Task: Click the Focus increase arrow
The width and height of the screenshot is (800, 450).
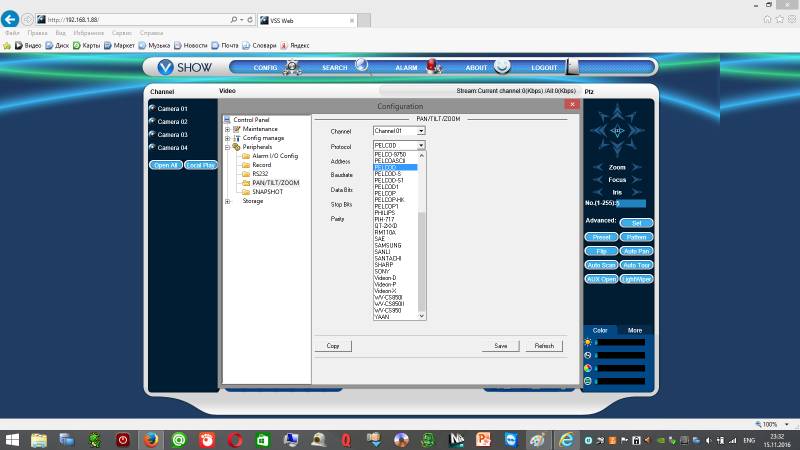Action: pos(636,180)
